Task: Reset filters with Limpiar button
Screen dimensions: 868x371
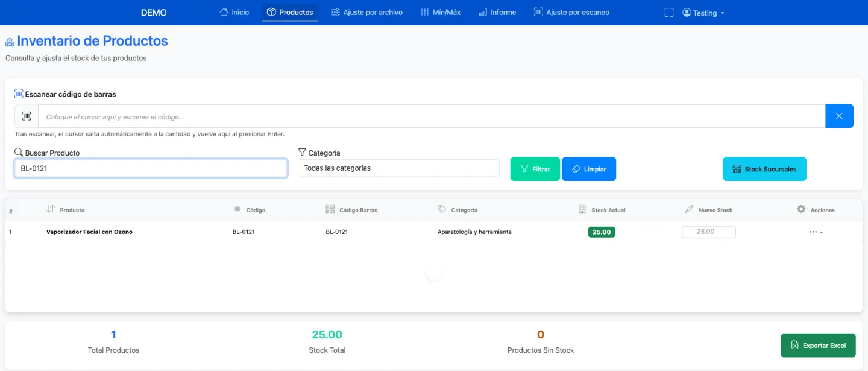Action: click(x=589, y=169)
